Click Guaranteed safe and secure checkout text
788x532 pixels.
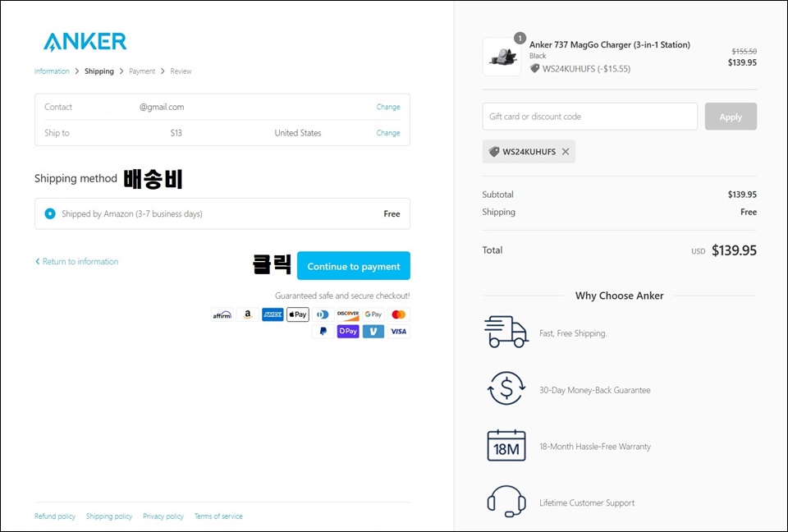coord(342,296)
